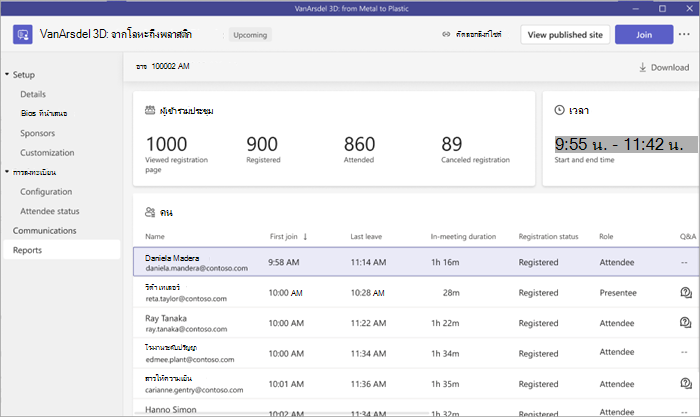Click the webinar app icon beside the title
700x417 pixels.
point(22,34)
